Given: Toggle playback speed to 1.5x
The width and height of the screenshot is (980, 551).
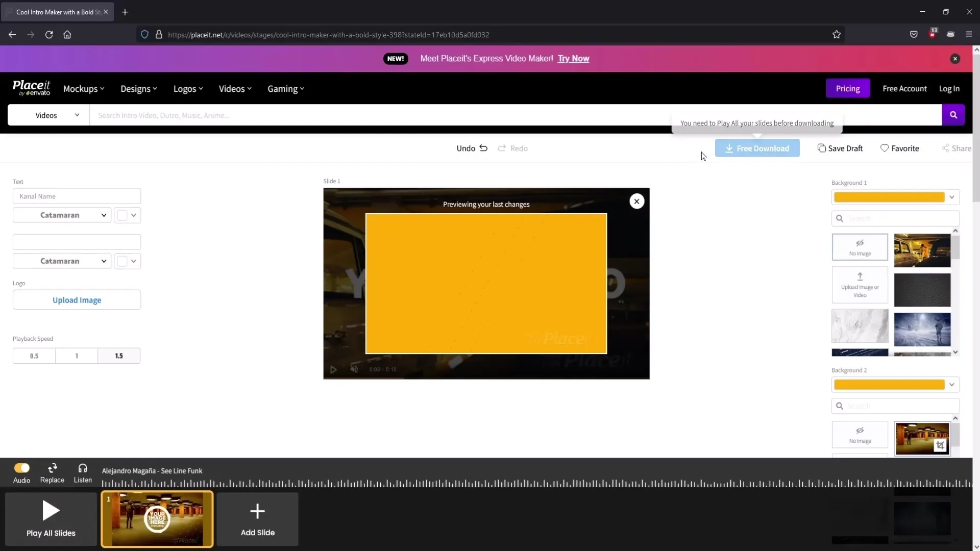Looking at the screenshot, I should (119, 355).
